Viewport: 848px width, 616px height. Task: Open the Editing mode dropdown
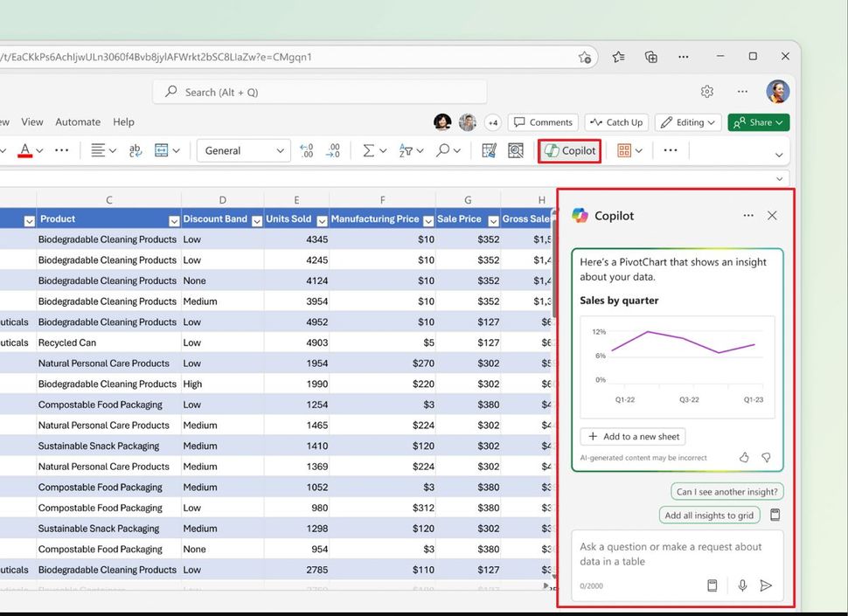(688, 122)
